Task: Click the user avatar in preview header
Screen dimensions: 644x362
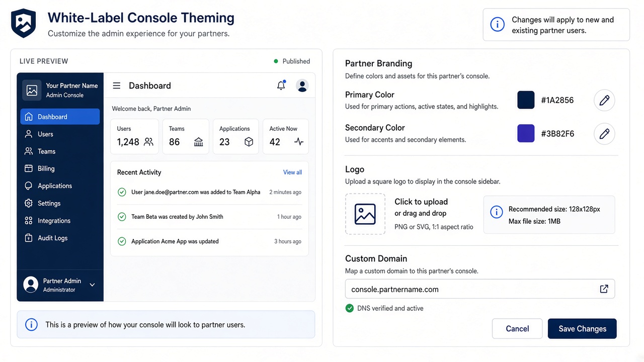Action: point(302,85)
